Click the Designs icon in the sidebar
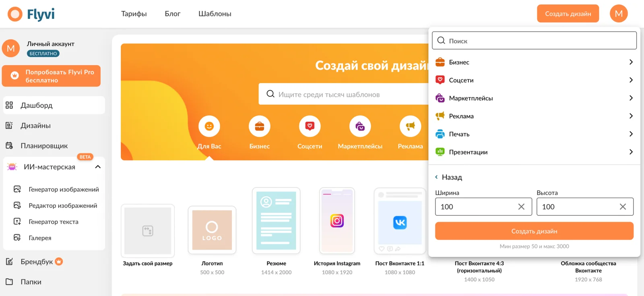 pos(9,125)
